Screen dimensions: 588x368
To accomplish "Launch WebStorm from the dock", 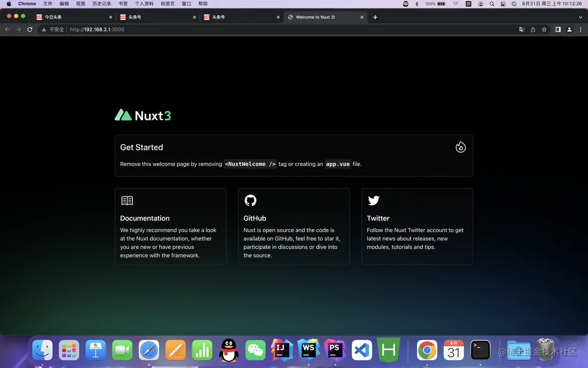I will click(x=309, y=350).
